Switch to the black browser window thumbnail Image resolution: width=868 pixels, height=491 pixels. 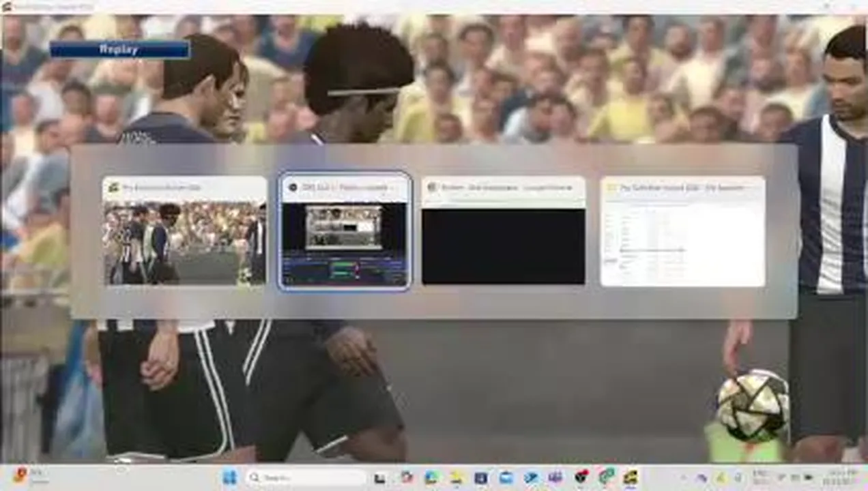503,230
